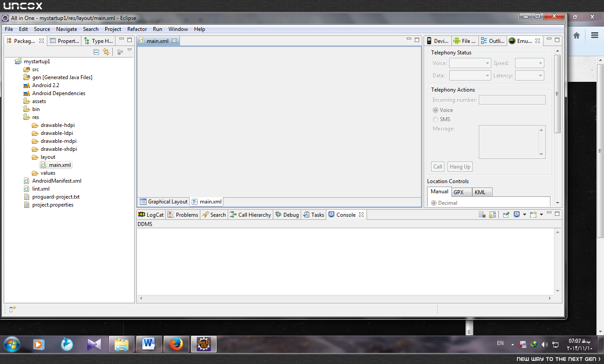
Task: Select proguard-project.txt file
Action: 52,197
